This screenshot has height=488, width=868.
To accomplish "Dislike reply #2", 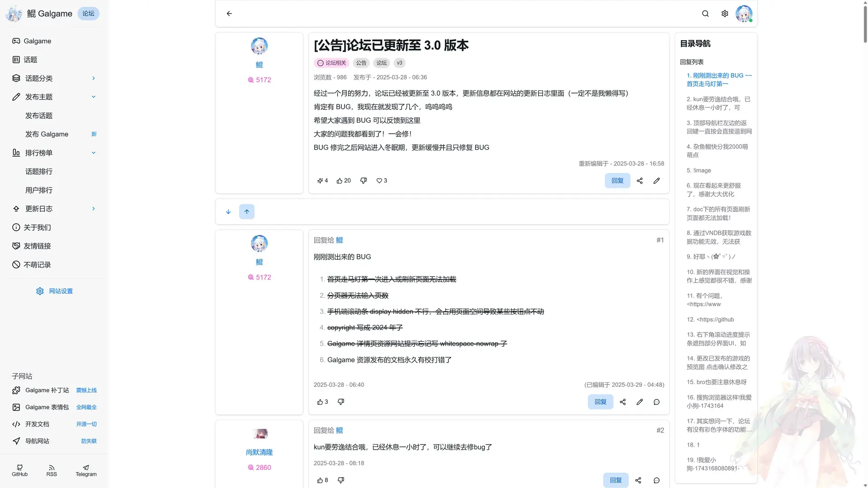I will 341,480.
